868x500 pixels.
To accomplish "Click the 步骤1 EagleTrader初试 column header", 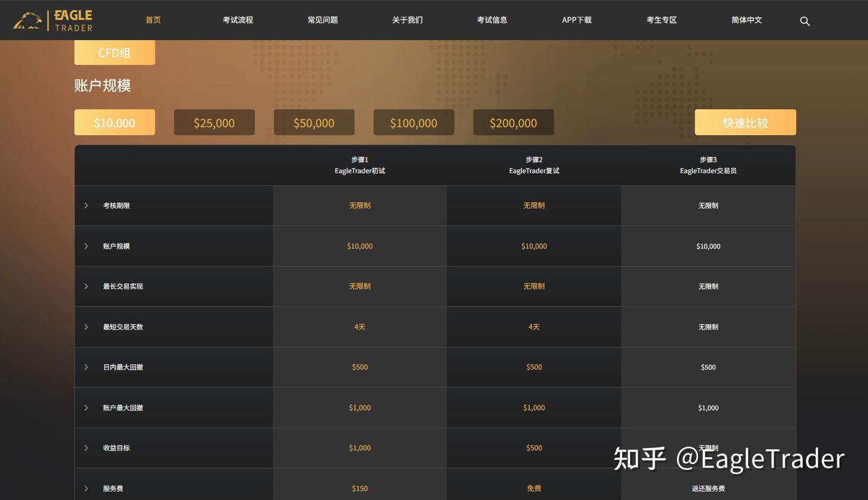I will 360,165.
